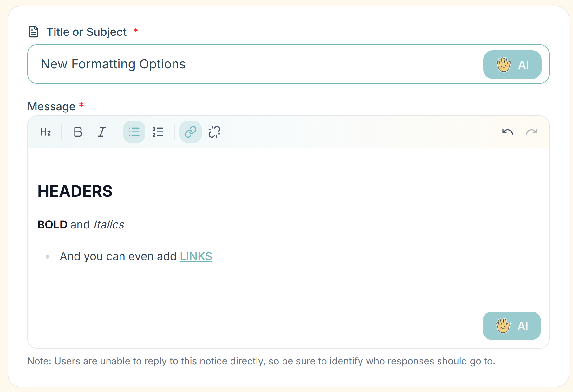
Task: Click the Message field label
Action: coord(51,106)
